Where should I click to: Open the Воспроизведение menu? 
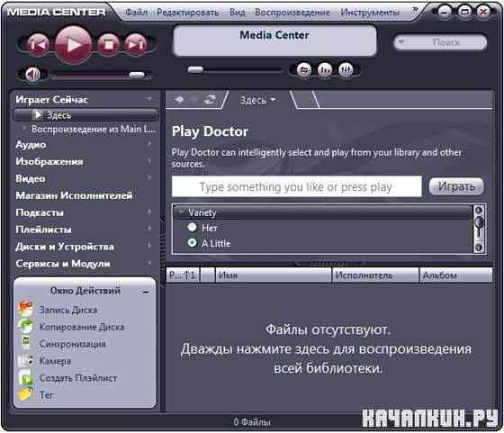(292, 13)
